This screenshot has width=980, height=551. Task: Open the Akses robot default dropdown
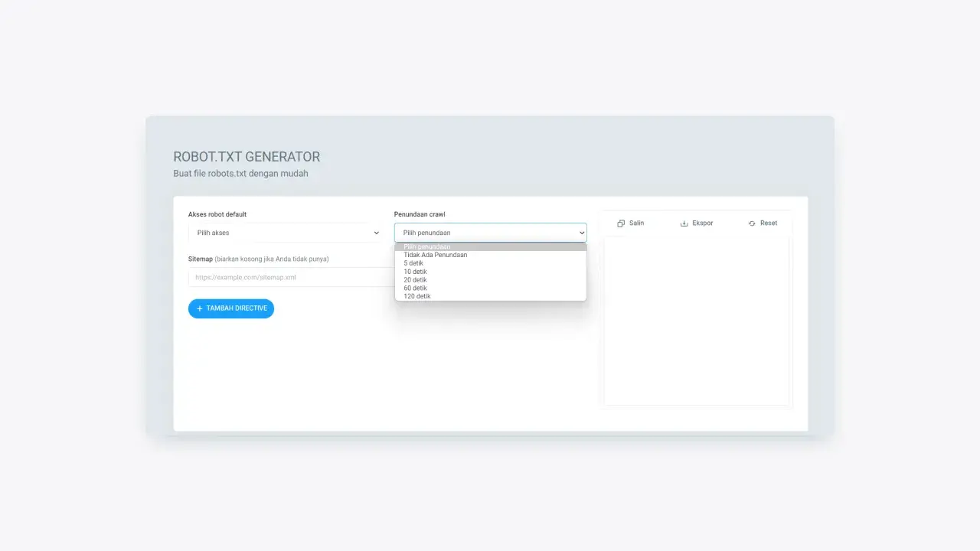[x=283, y=233]
